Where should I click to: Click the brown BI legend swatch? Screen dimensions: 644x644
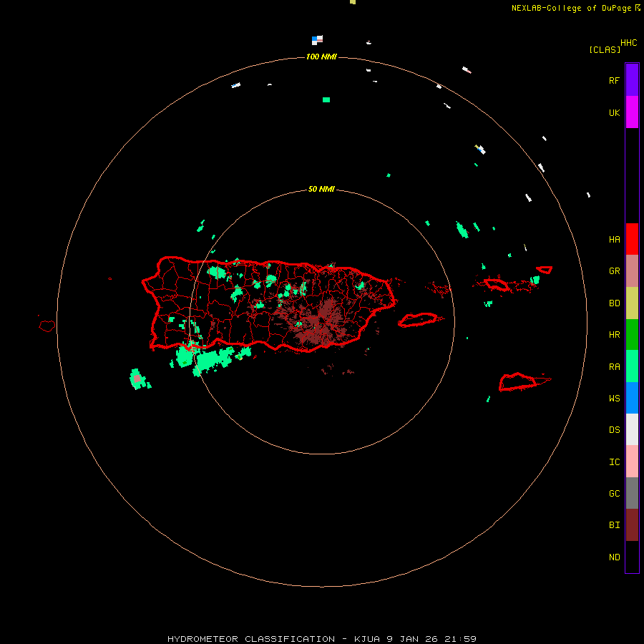click(x=632, y=525)
